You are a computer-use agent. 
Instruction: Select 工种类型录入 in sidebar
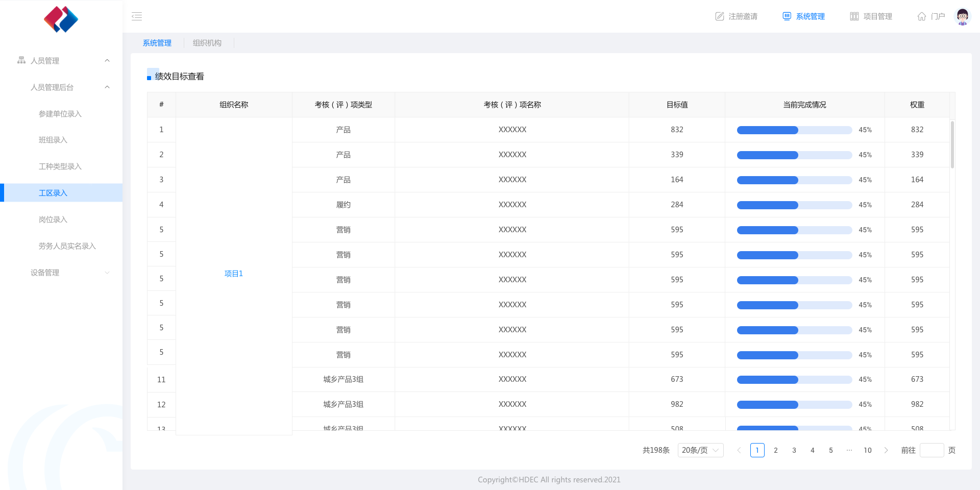pyautogui.click(x=60, y=166)
